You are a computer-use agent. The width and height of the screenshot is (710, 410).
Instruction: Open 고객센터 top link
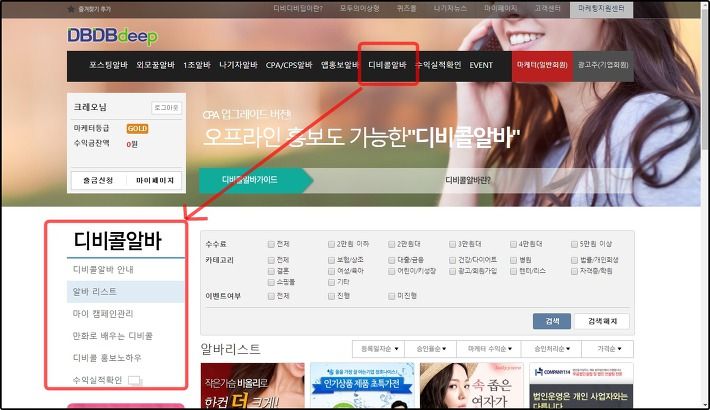[547, 9]
